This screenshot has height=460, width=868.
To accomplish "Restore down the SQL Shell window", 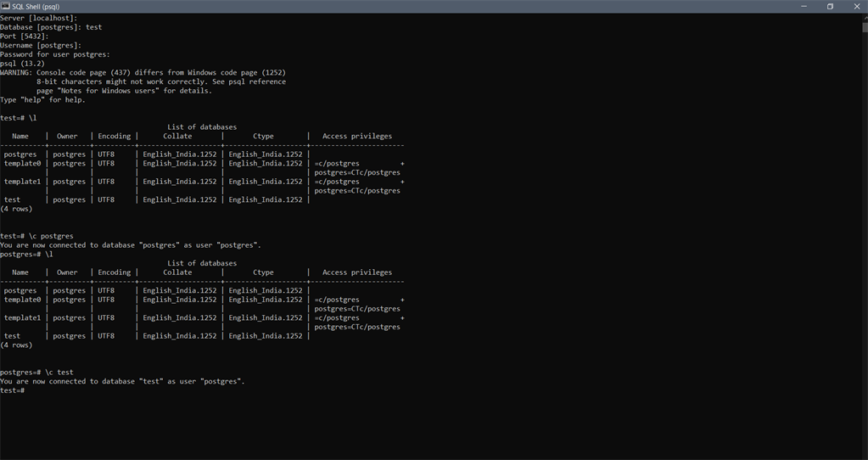I will pyautogui.click(x=830, y=6).
